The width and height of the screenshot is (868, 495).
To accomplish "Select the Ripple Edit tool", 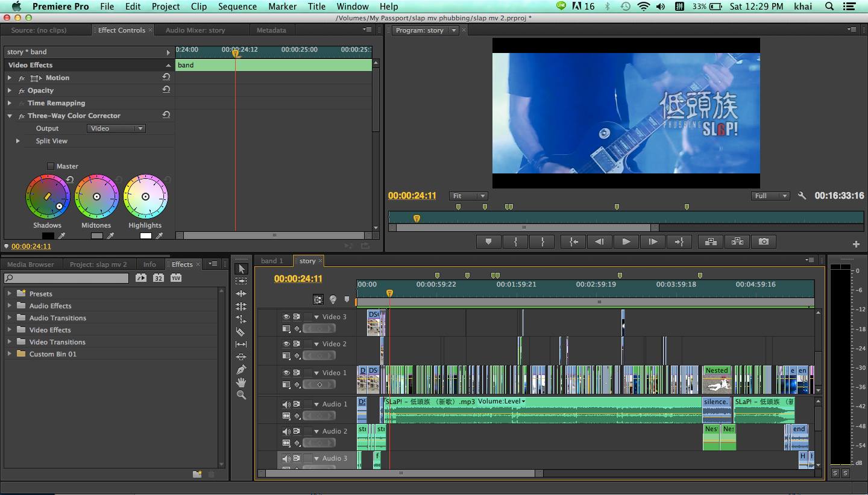I will tap(241, 294).
